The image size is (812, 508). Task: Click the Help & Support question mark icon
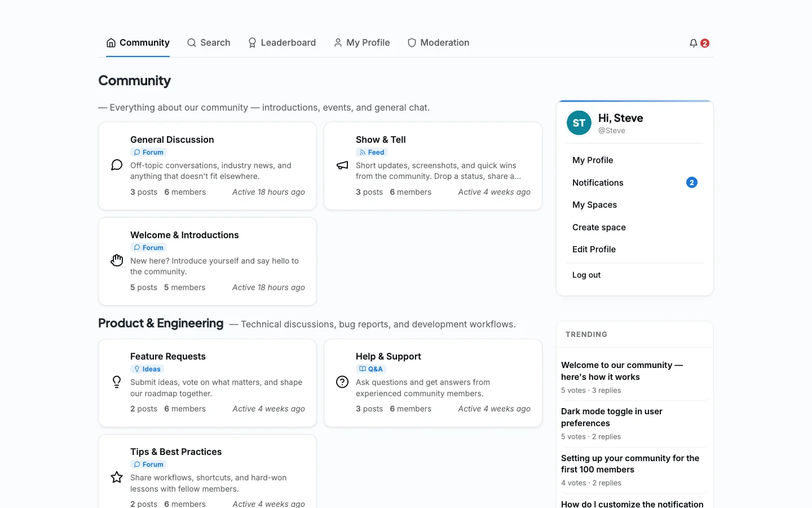342,382
